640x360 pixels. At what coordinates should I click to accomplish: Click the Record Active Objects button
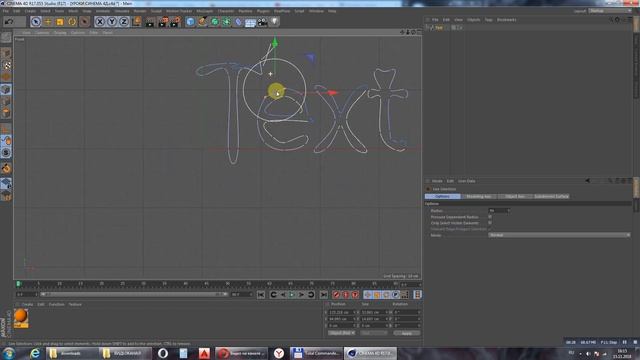coord(336,295)
